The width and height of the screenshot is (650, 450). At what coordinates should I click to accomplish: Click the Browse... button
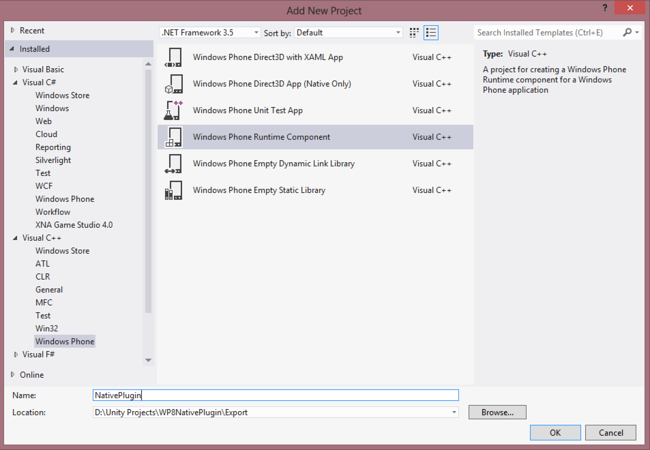coord(497,412)
